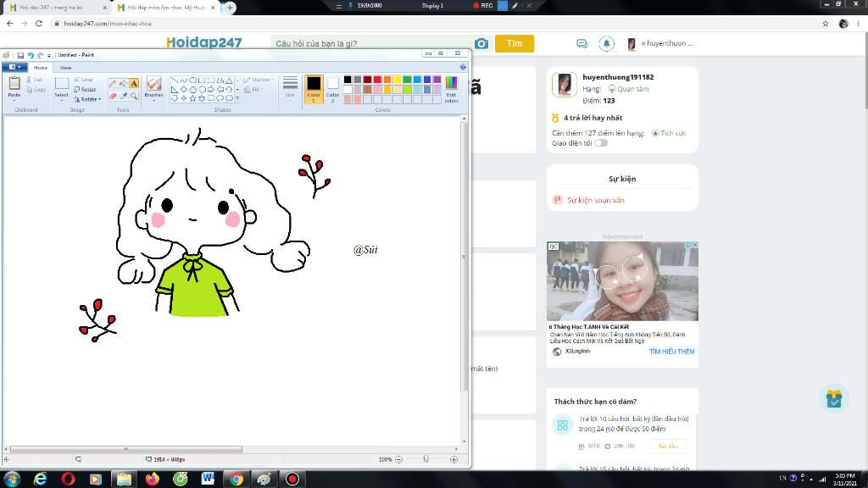Viewport: 868px width, 488px height.
Task: Click the zoom in plus button in Paint
Action: tap(454, 459)
